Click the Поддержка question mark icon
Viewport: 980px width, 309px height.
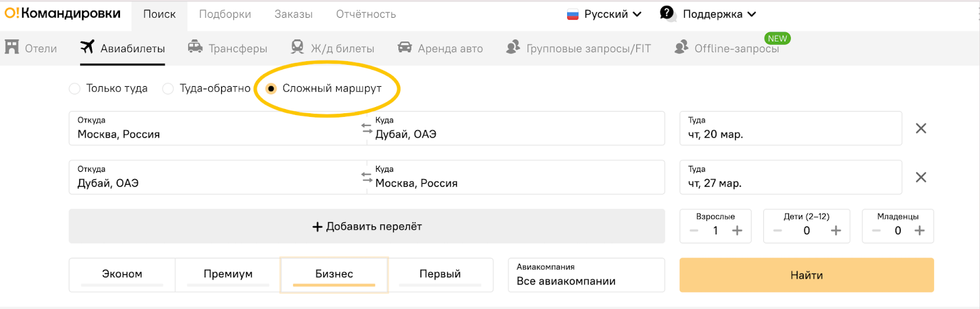point(666,13)
